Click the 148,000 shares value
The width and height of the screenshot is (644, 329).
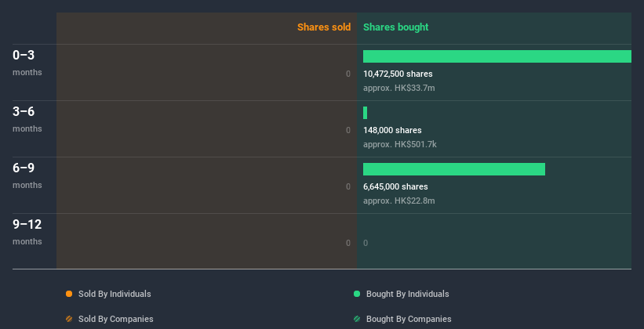pyautogui.click(x=392, y=130)
